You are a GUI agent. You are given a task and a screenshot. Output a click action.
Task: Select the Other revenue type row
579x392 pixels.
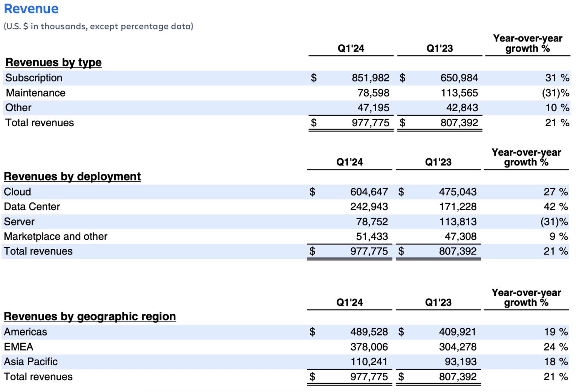click(x=18, y=107)
